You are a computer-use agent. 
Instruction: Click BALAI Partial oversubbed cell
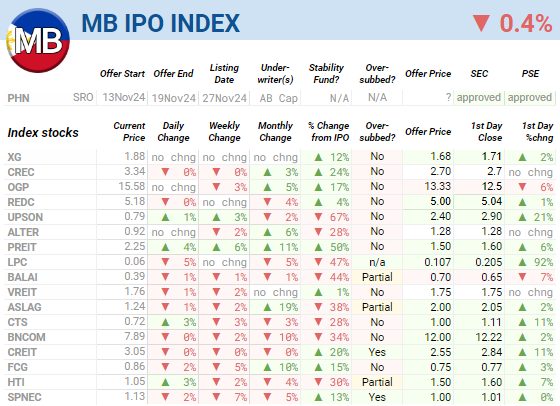pyautogui.click(x=377, y=277)
